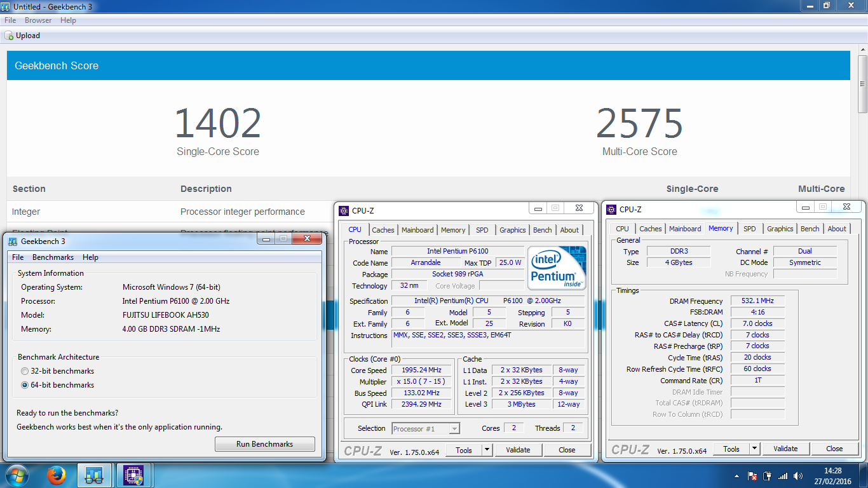Image resolution: width=868 pixels, height=488 pixels.
Task: Open SPD tab in CPU-Z Memory window
Action: [750, 229]
